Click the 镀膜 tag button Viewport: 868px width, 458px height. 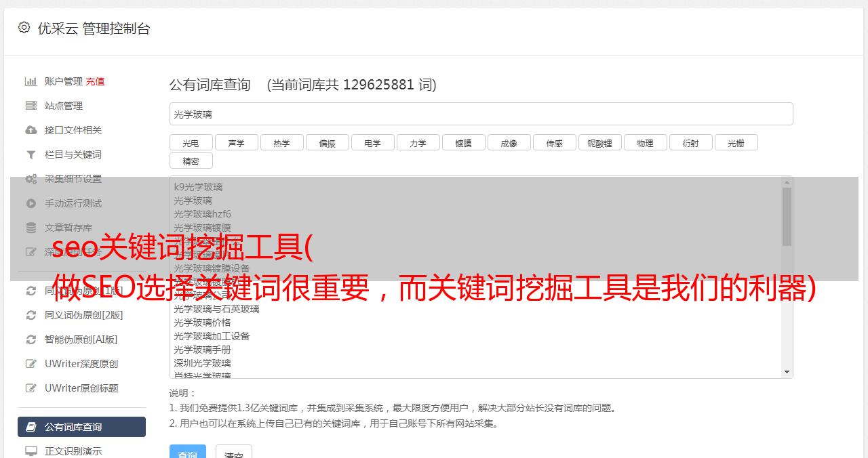tap(463, 142)
